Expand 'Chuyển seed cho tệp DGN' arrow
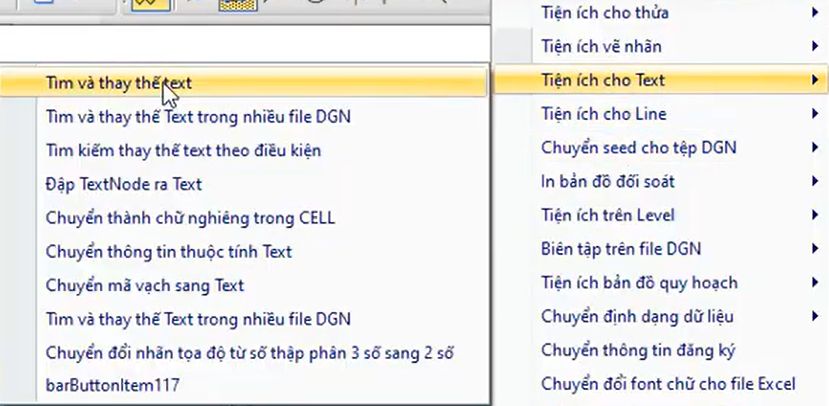 point(815,148)
